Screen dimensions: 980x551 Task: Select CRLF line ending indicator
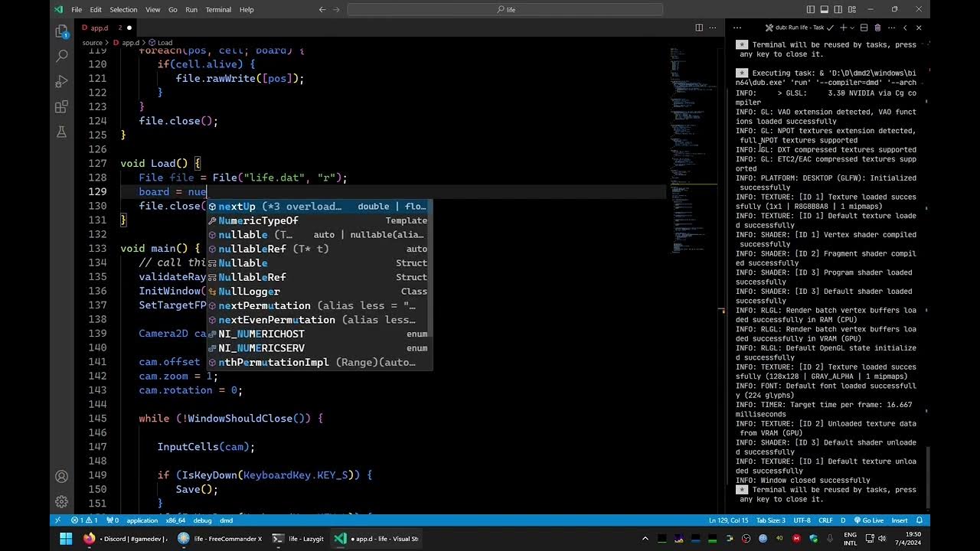coord(825,520)
